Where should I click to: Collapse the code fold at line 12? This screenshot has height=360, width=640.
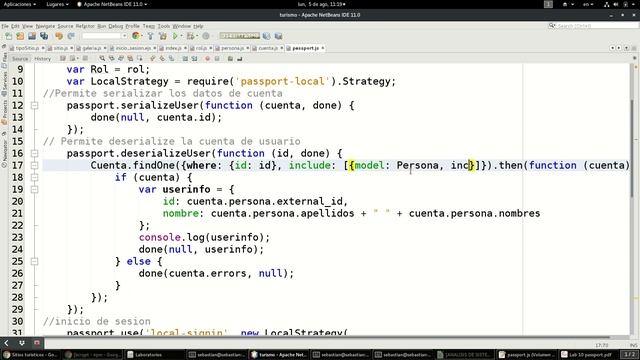pos(35,105)
